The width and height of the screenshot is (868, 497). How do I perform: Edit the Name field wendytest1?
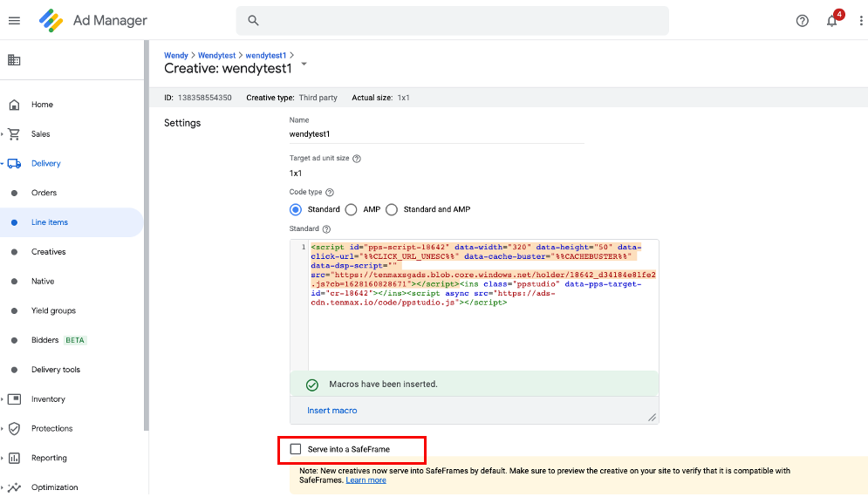(x=436, y=134)
